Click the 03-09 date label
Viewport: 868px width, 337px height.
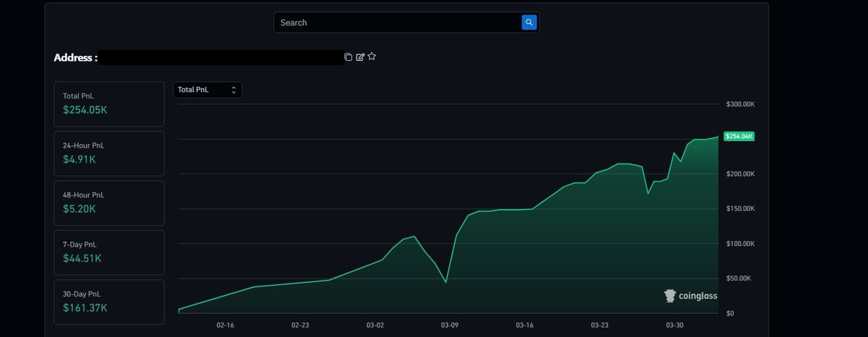pyautogui.click(x=450, y=325)
